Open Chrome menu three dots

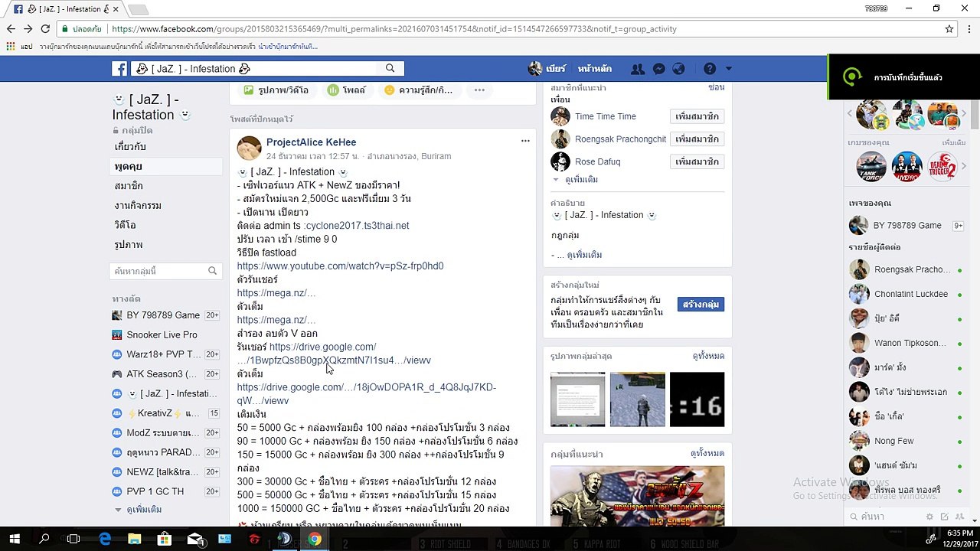pyautogui.click(x=968, y=29)
